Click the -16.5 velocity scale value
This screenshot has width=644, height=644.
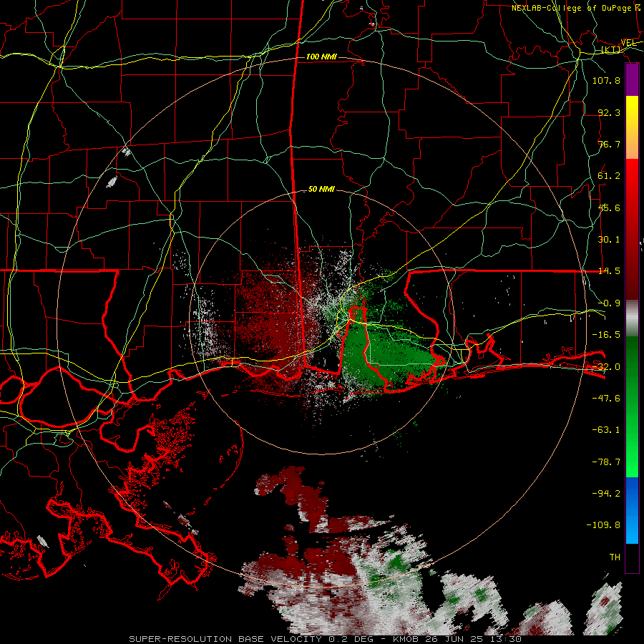tap(606, 335)
